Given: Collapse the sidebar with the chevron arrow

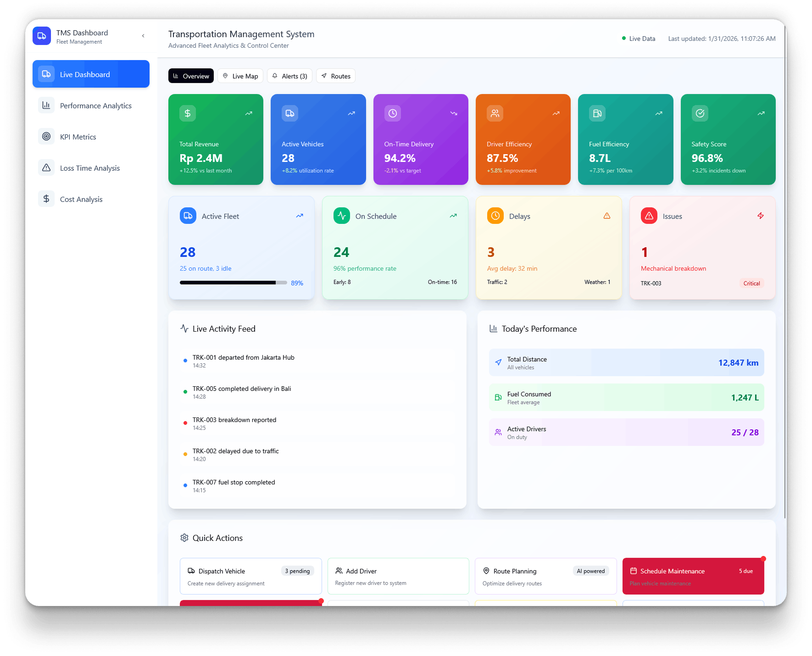Looking at the screenshot, I should [143, 36].
